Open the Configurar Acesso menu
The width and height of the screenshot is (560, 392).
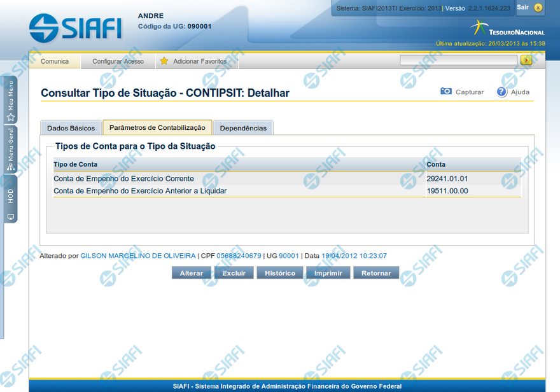(x=118, y=61)
